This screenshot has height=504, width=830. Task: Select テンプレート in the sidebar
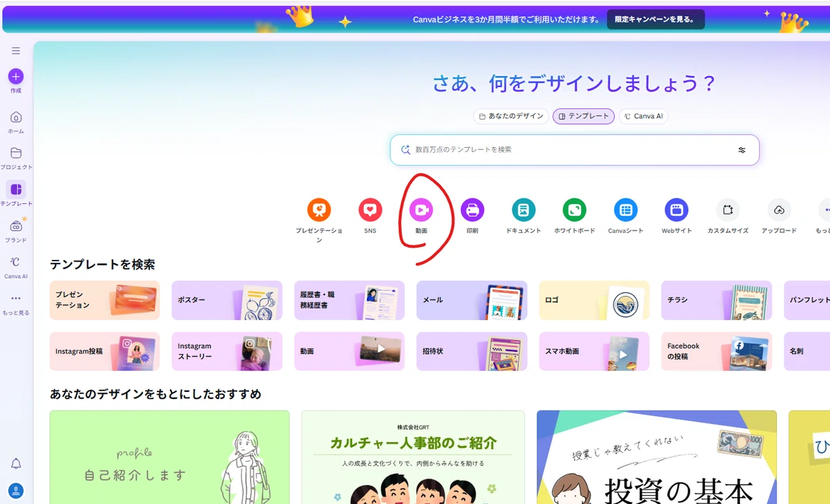16,194
